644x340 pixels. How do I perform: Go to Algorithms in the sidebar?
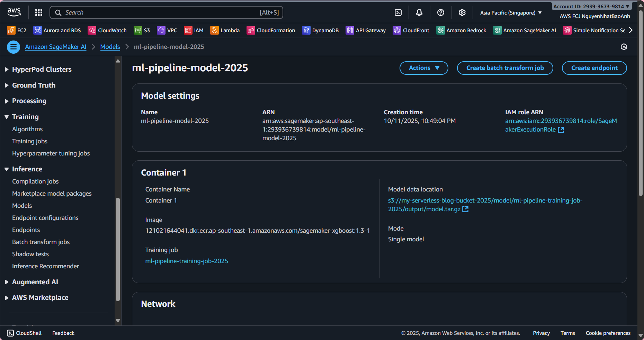27,129
